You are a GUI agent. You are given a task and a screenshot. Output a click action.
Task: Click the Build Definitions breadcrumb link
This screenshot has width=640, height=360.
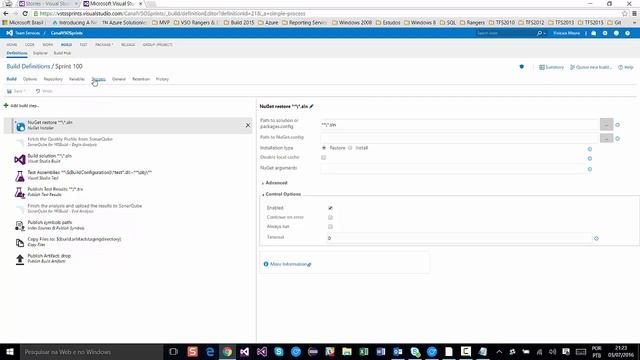(x=28, y=66)
